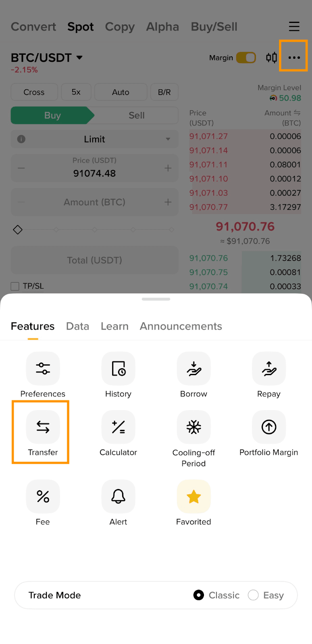Tap the amount slider diamond handle
This screenshot has width=312, height=644.
[x=18, y=230]
